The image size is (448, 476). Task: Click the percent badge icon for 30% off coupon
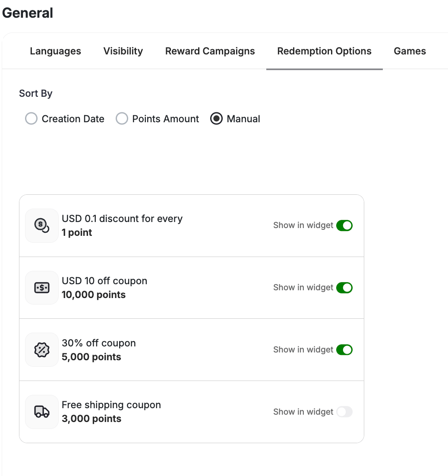click(42, 350)
